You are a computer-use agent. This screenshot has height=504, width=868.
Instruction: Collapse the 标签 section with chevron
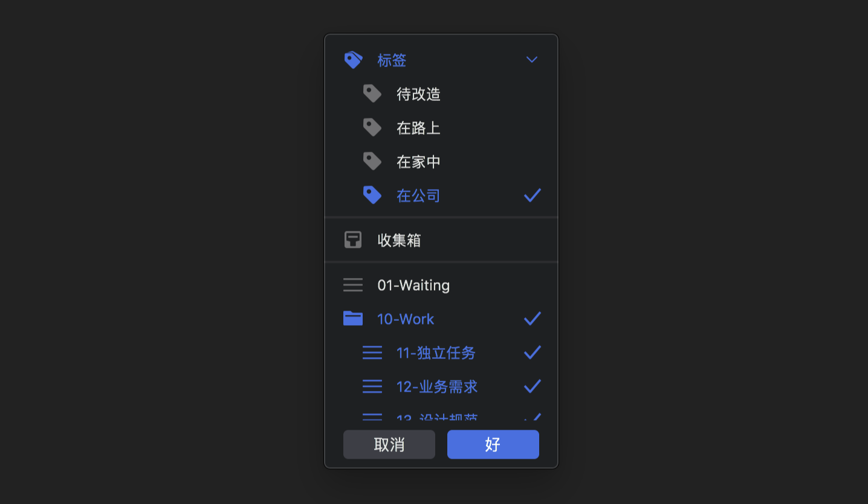(532, 60)
